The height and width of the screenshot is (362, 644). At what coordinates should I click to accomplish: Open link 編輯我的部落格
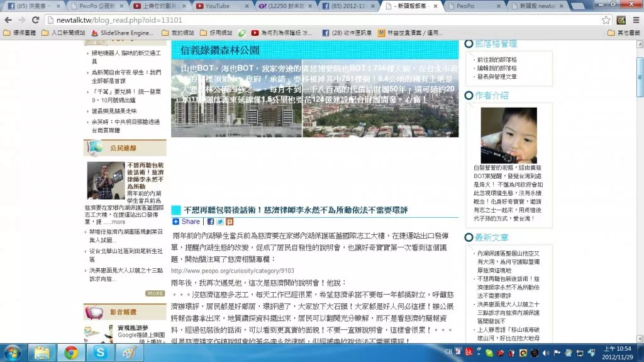click(x=497, y=68)
